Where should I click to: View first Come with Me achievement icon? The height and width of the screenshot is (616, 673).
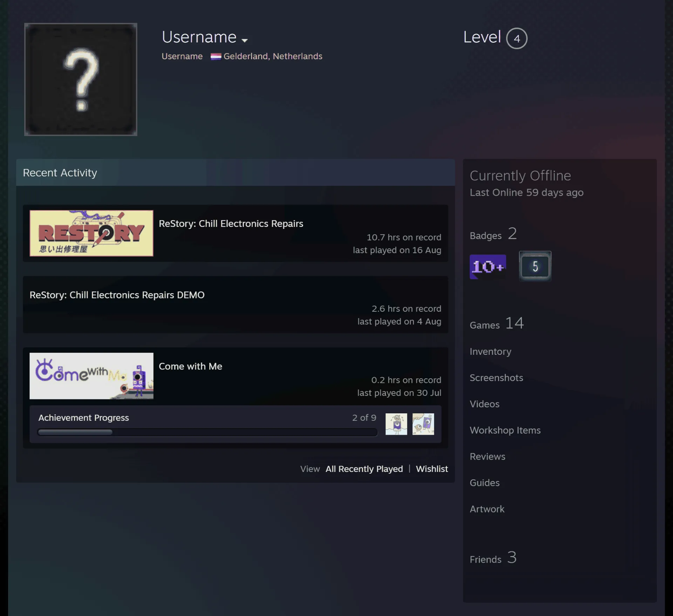click(x=396, y=424)
